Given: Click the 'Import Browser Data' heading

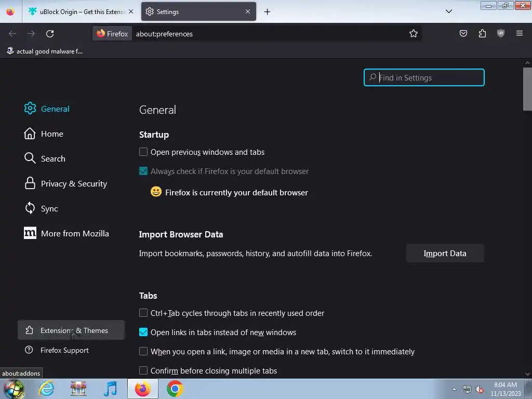Looking at the screenshot, I should point(181,234).
